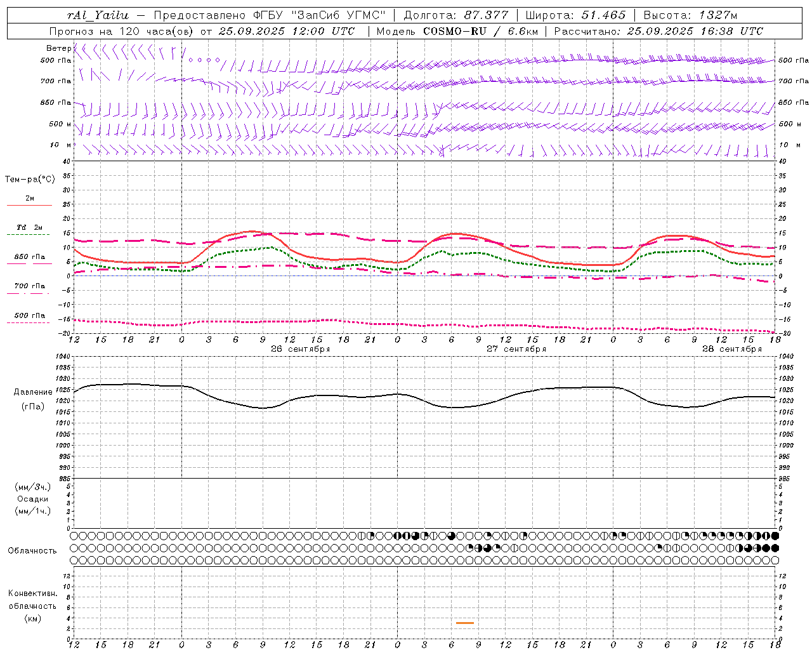Click 'Рассчитано: 25.09.2025 16:38 UTC' text
The image size is (812, 650).
658,31
